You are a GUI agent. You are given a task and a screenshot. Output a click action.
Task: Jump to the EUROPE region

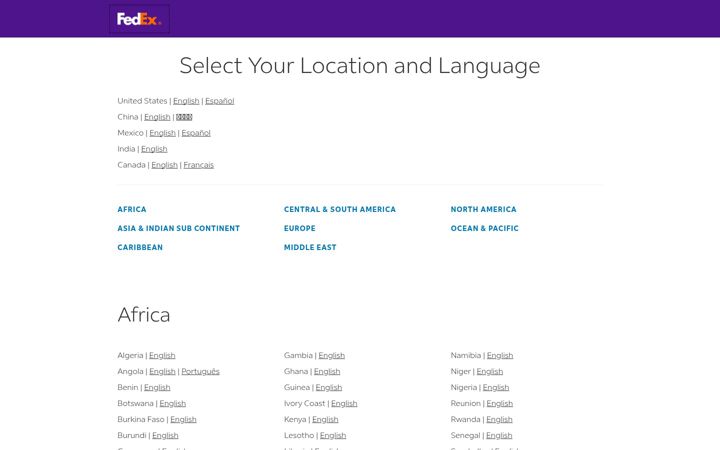(x=299, y=228)
